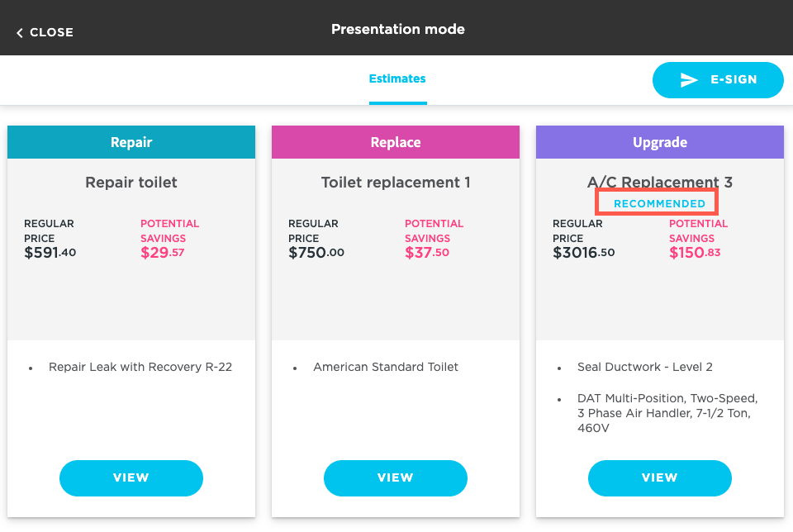Click the Repair Leak with Recovery R-22 item
The width and height of the screenshot is (793, 532).
[x=140, y=367]
